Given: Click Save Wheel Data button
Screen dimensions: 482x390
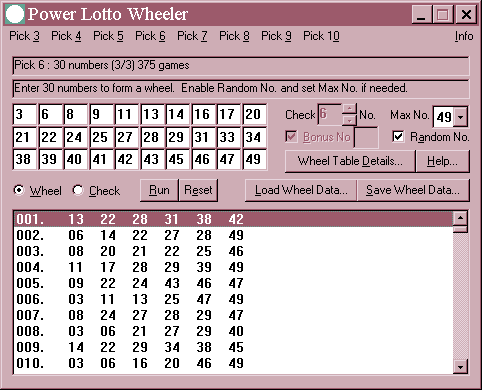Looking at the screenshot, I should coord(413,190).
